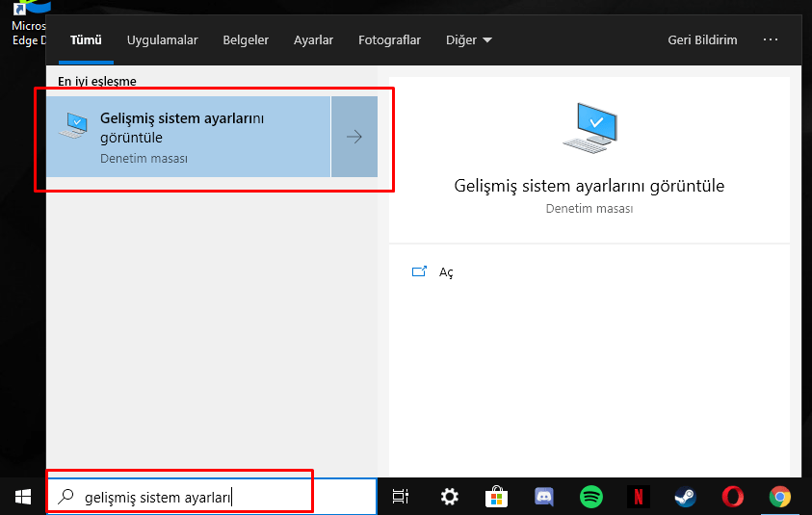
Task: Go to the Ayarlar tab
Action: tap(313, 39)
